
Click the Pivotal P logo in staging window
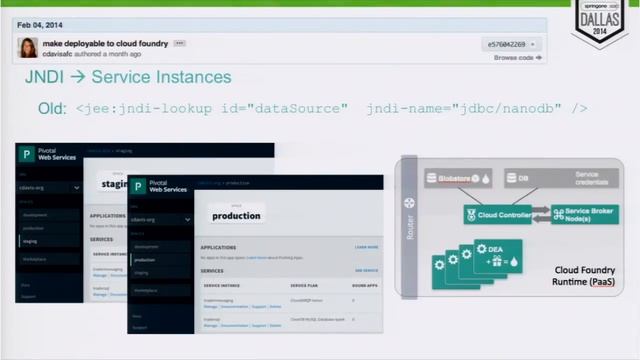pos(27,154)
